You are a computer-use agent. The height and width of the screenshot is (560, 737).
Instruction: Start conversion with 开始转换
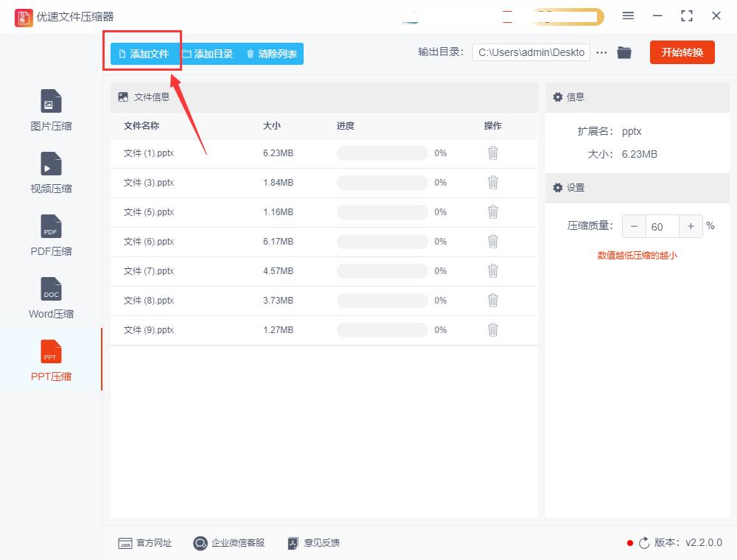[682, 52]
